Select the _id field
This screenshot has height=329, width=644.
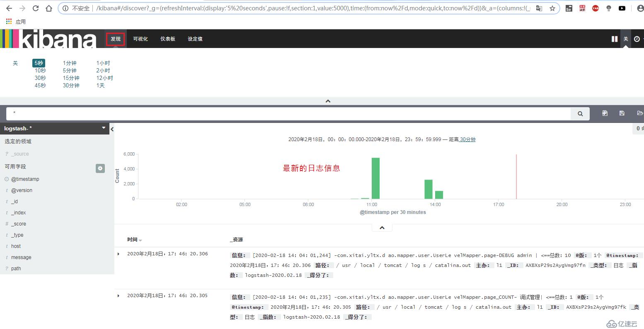tap(15, 202)
